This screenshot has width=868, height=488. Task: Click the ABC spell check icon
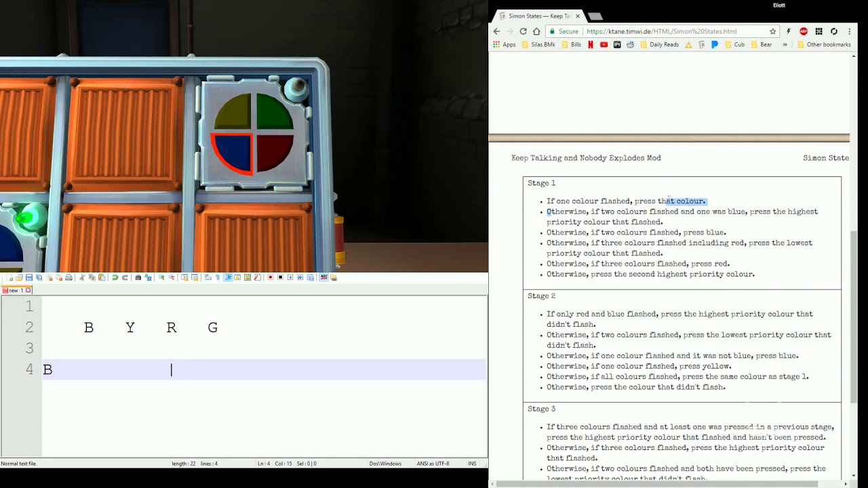pyautogui.click(x=323, y=277)
